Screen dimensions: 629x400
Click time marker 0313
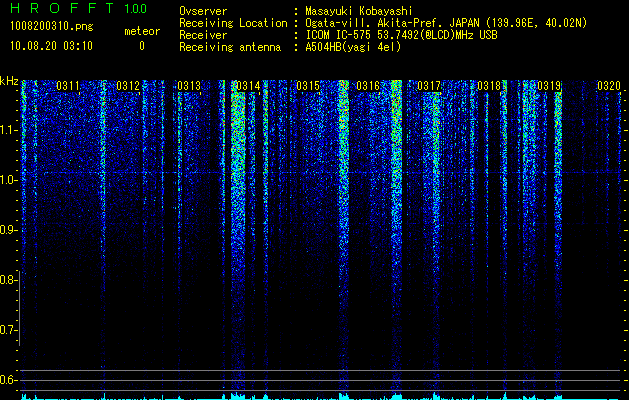(x=189, y=86)
